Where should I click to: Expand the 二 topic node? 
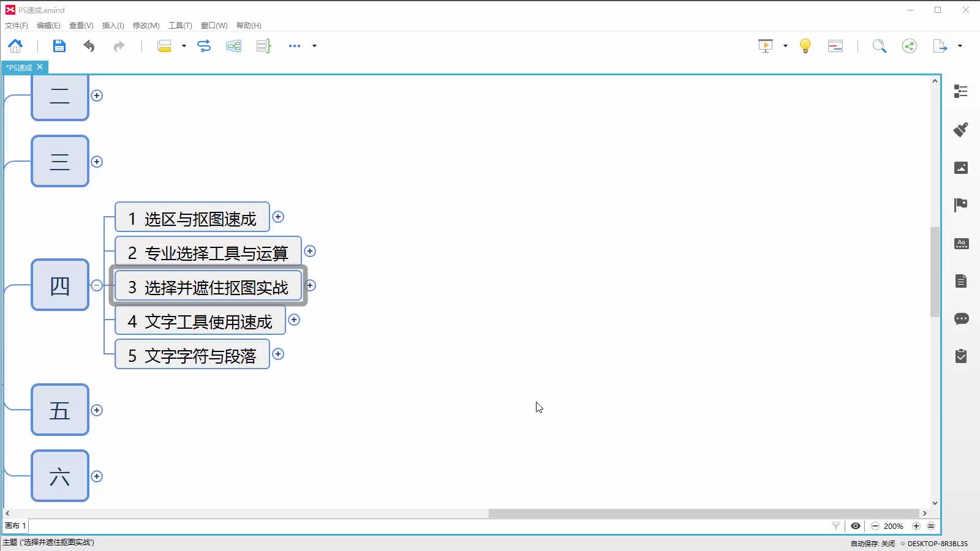[97, 96]
